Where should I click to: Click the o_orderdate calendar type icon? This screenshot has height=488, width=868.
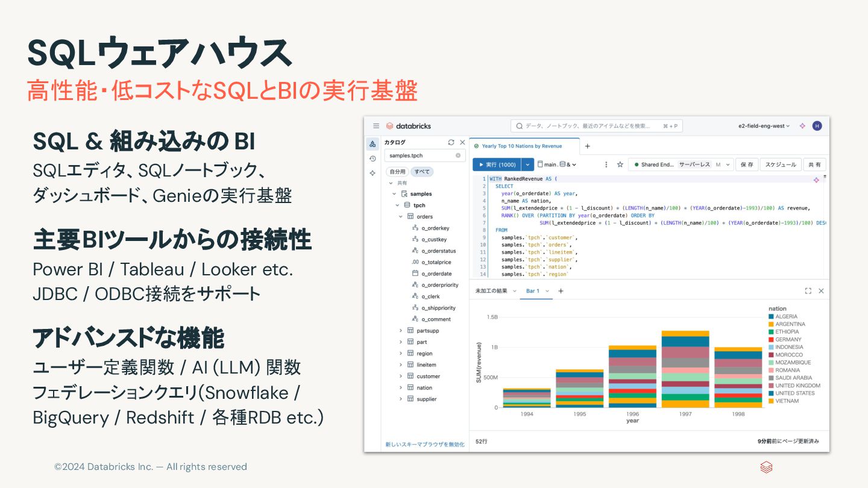[x=415, y=274]
